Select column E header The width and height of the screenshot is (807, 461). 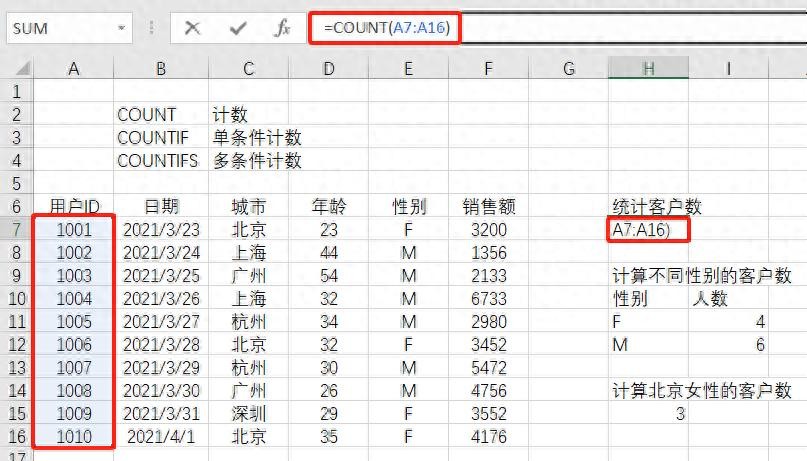[x=408, y=68]
